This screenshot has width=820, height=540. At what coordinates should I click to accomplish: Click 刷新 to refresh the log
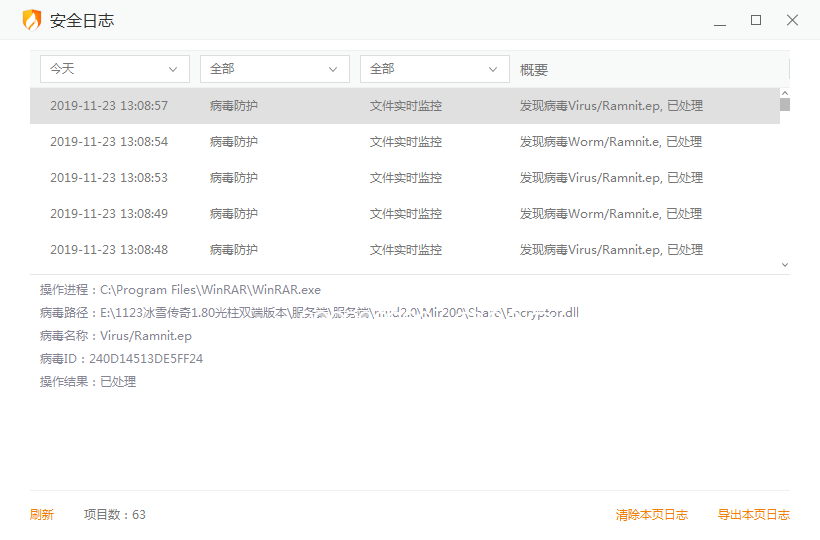click(x=42, y=515)
